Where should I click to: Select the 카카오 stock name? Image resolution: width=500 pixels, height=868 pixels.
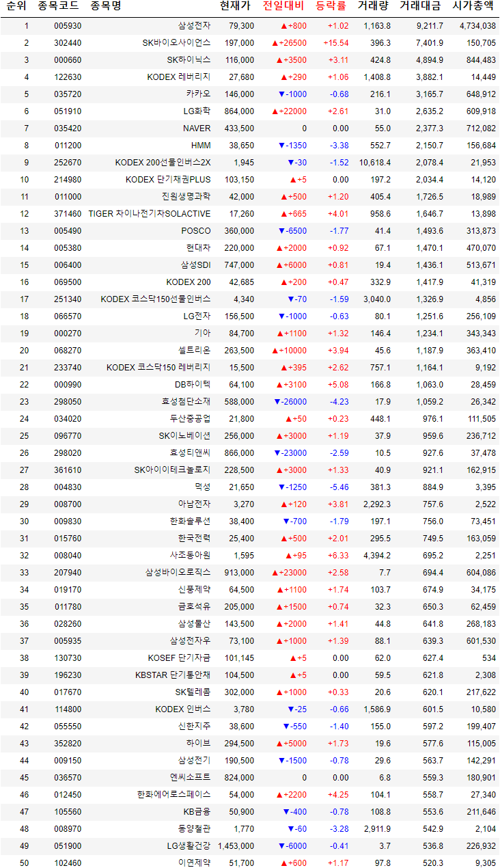199,94
